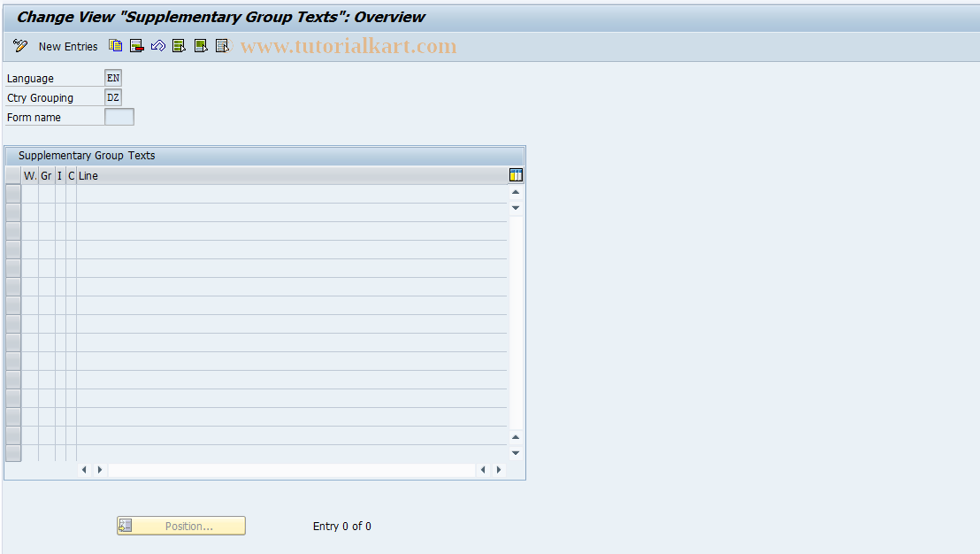Click the lower scroll-up arrow of table
Screen dimensions: 980x554
[x=516, y=437]
